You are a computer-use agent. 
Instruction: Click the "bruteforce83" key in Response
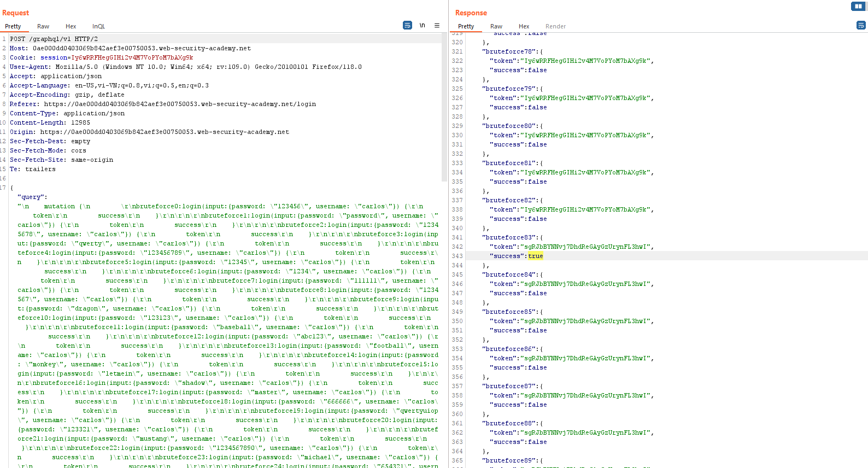(x=508, y=237)
